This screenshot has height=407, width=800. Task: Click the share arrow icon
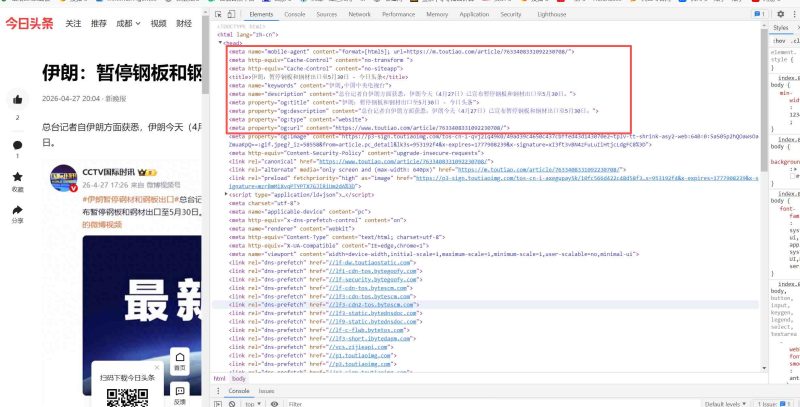click(17, 210)
